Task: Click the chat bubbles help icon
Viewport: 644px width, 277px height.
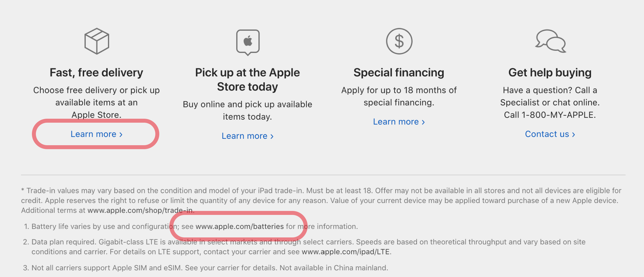Action: pyautogui.click(x=550, y=41)
